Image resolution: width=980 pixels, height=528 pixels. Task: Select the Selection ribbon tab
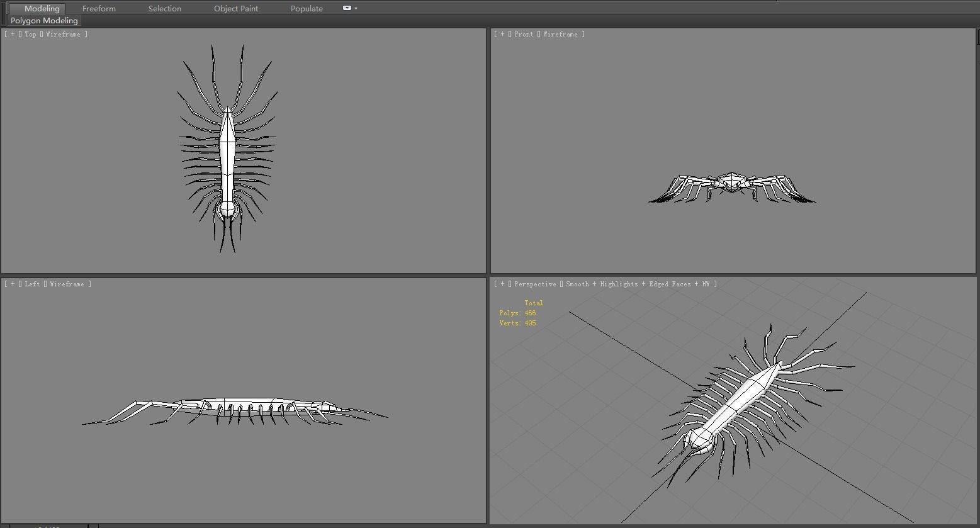pos(165,8)
